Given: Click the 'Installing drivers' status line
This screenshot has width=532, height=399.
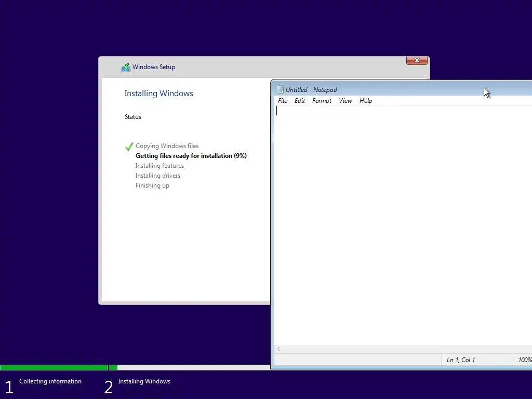Looking at the screenshot, I should pyautogui.click(x=158, y=176).
